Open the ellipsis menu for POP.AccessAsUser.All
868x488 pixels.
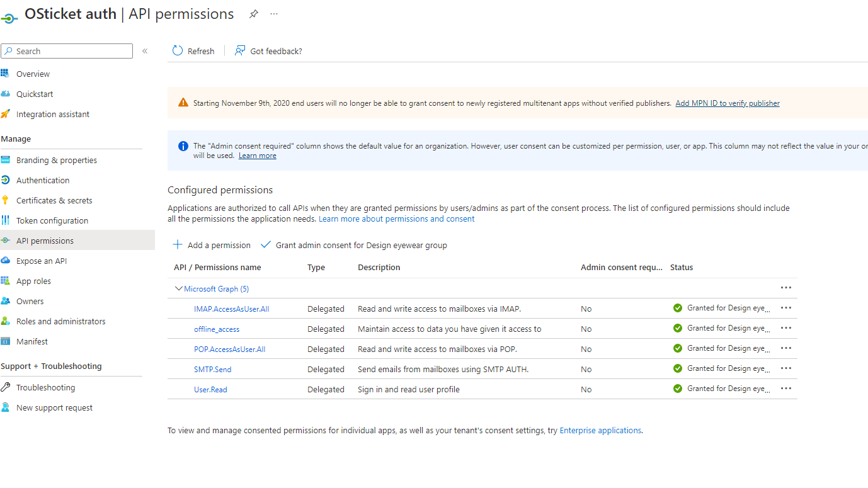click(785, 348)
